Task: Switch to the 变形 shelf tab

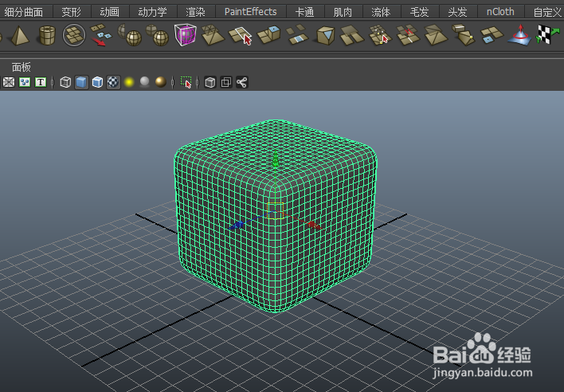Action: (x=71, y=12)
